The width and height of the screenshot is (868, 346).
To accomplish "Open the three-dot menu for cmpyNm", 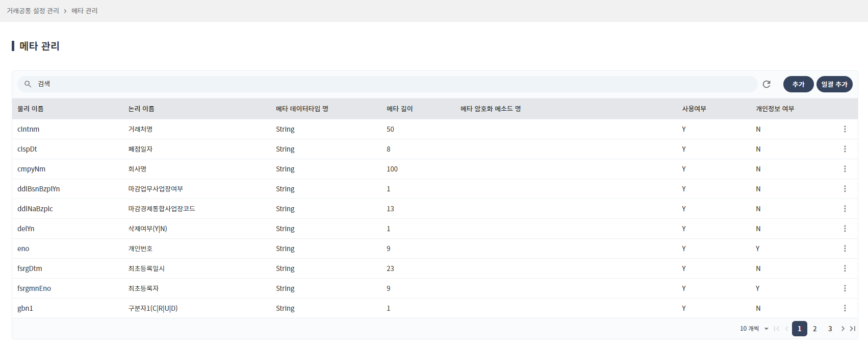I will pos(845,169).
